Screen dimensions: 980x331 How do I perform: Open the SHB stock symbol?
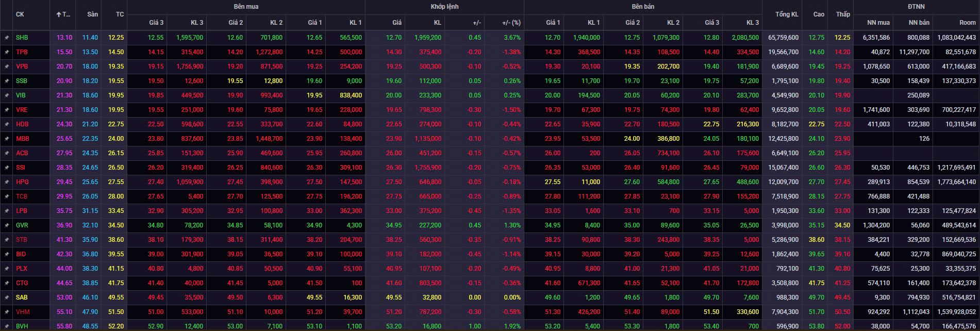tap(22, 38)
